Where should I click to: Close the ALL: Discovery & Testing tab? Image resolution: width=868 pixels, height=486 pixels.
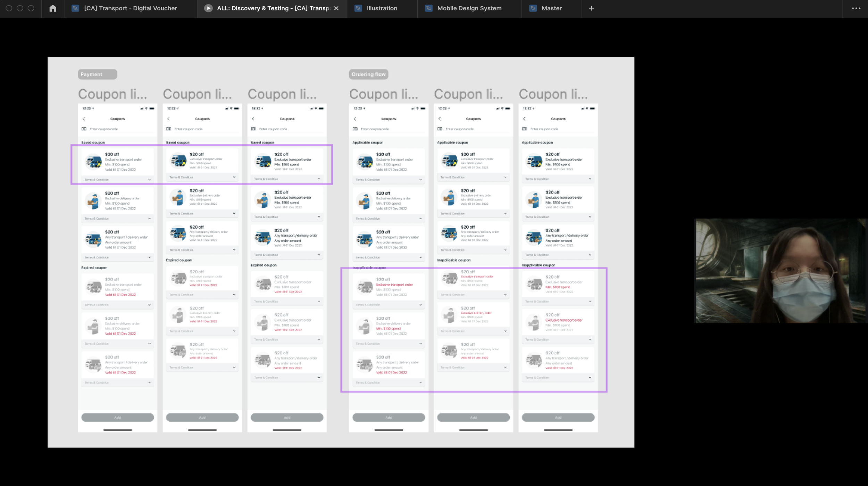(x=336, y=8)
